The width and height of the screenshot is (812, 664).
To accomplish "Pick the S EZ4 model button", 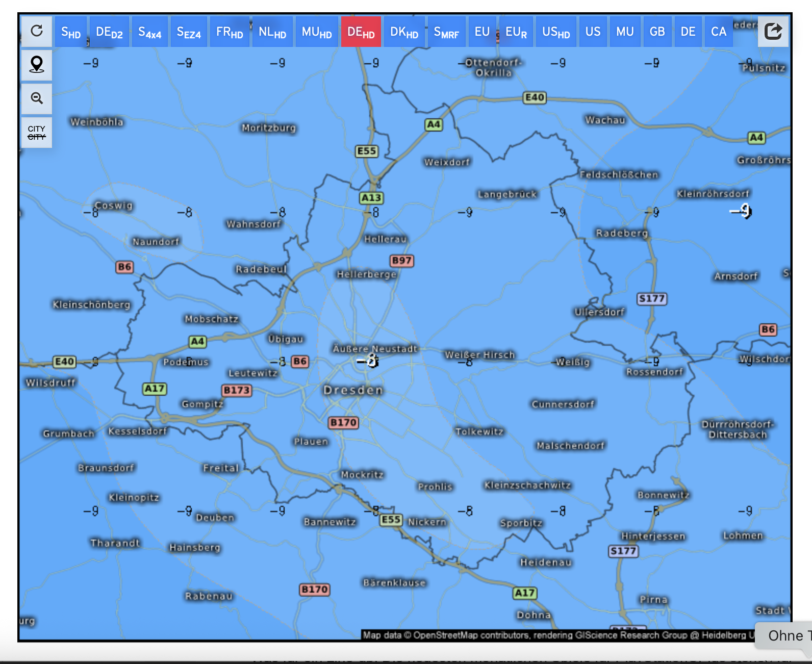I will point(189,32).
